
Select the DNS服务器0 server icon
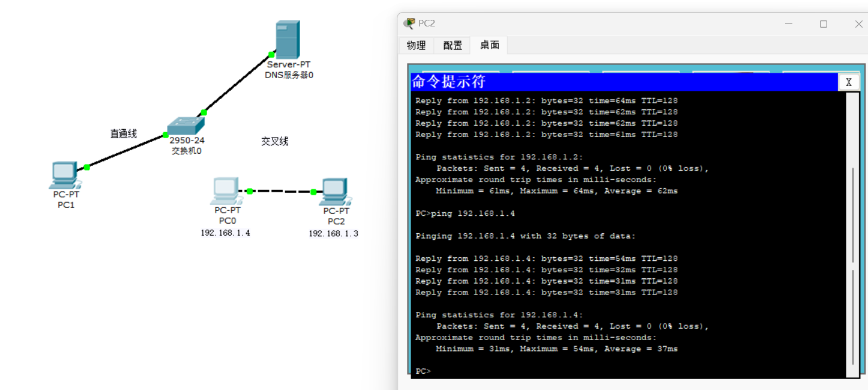coord(287,39)
